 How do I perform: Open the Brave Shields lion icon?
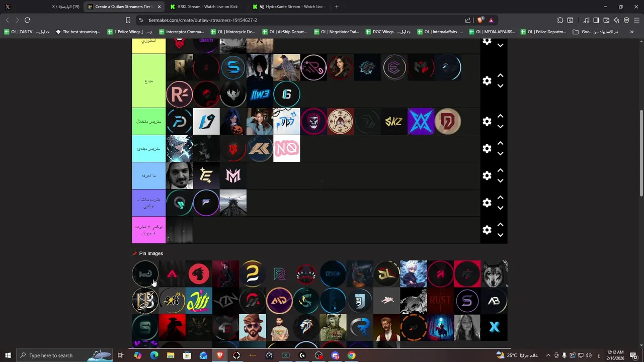480,20
